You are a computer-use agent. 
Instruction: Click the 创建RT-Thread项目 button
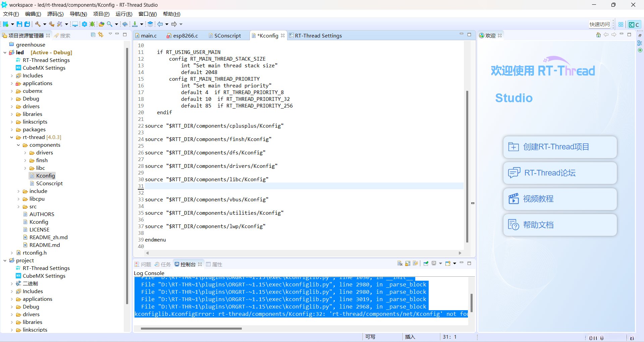pyautogui.click(x=560, y=147)
